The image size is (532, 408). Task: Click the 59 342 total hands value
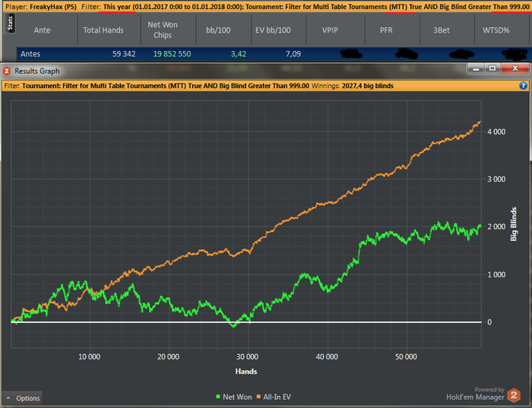tap(124, 54)
